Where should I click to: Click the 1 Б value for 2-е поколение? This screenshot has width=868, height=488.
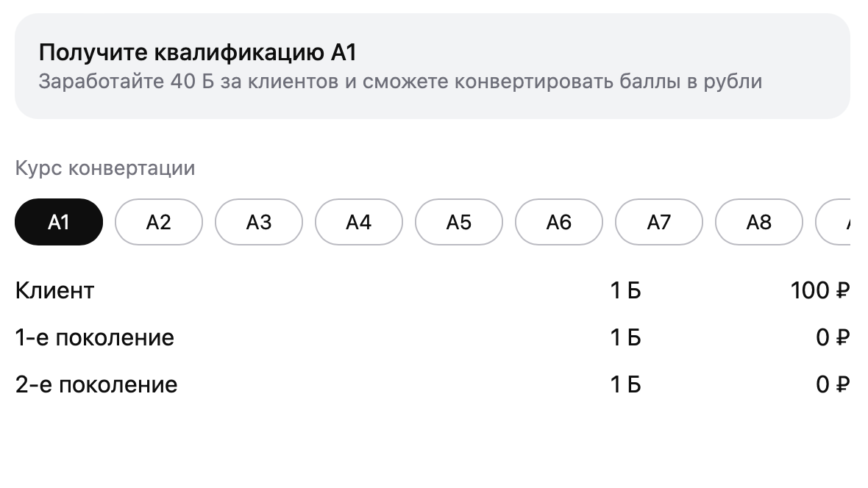pyautogui.click(x=625, y=384)
